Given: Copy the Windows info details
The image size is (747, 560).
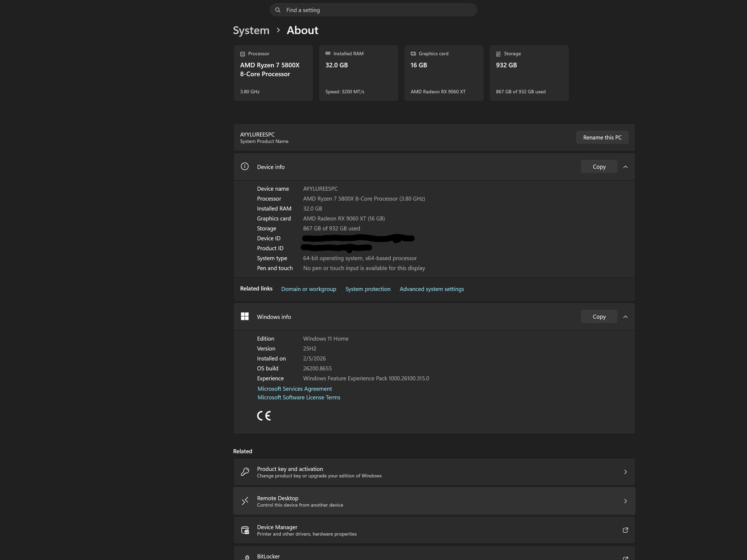Looking at the screenshot, I should (x=599, y=316).
